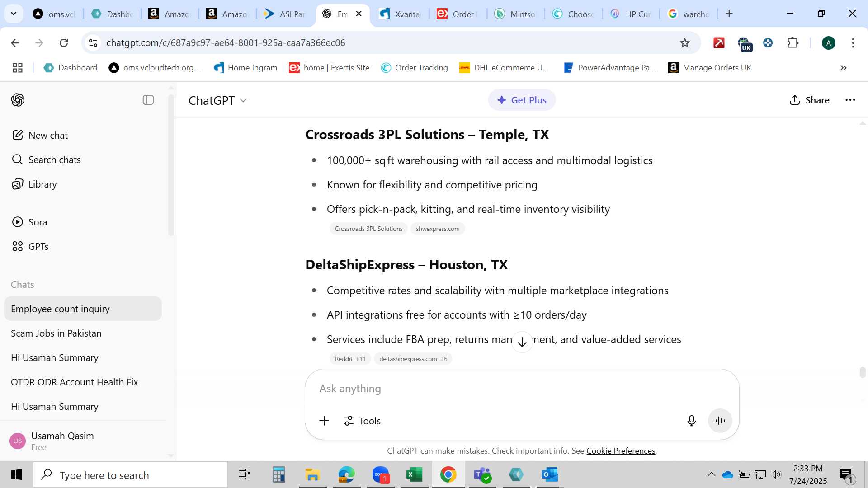868x488 pixels.
Task: Open the Cookie Preferences link
Action: tap(621, 450)
